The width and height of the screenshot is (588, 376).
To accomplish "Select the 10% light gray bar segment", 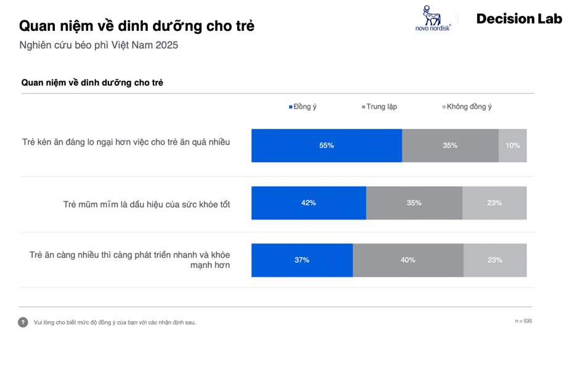I will 512,145.
